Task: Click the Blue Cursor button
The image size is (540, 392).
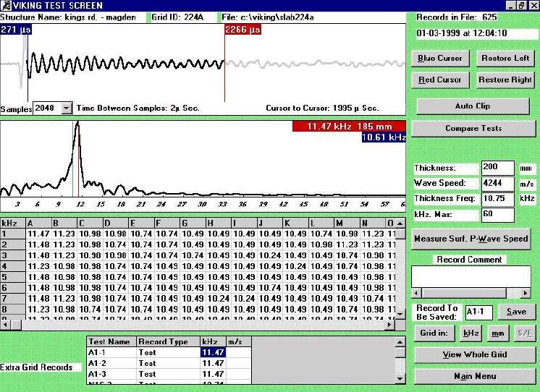Action: [x=440, y=59]
